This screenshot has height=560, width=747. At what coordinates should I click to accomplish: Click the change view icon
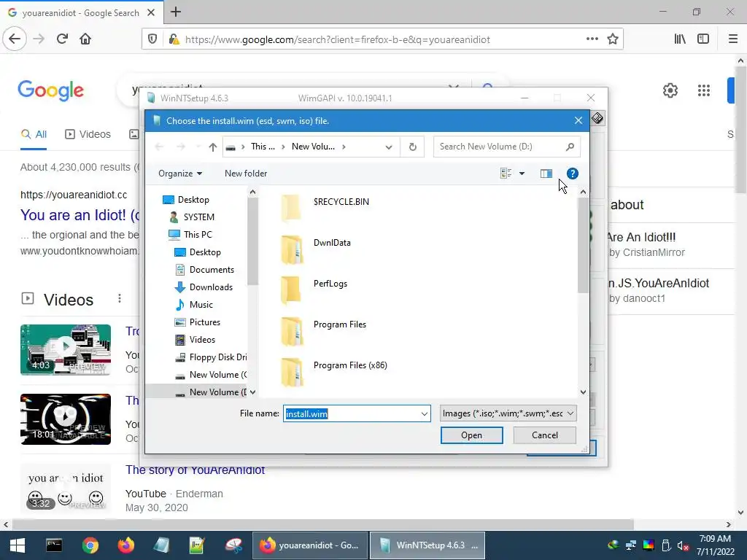click(x=506, y=174)
